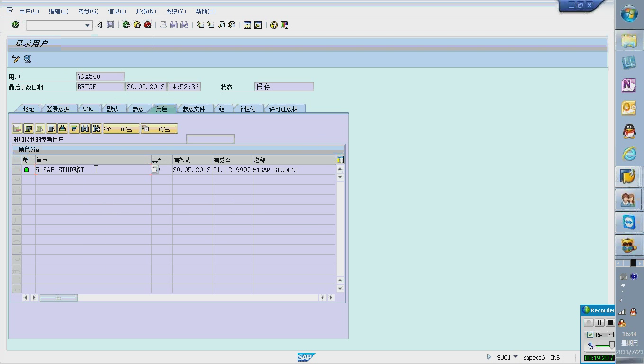Open the Customize Local Layout icon
Viewport: 644px width, 364px height.
coord(285,25)
